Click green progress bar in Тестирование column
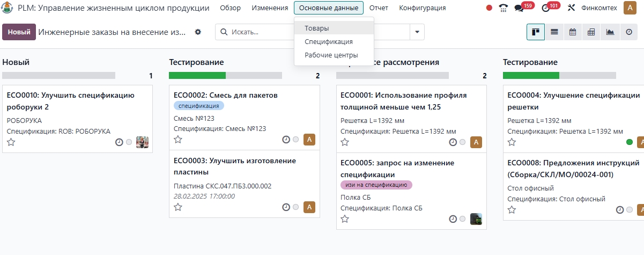 point(197,76)
